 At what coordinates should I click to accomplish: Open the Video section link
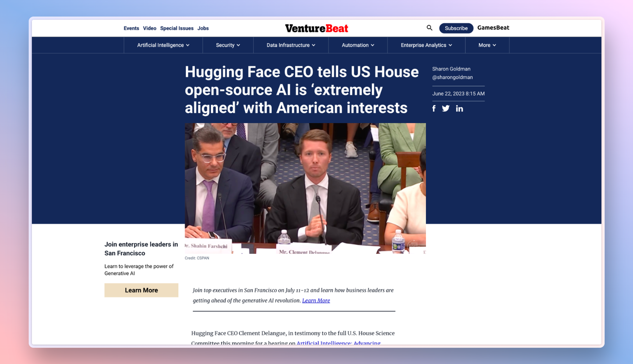pyautogui.click(x=149, y=28)
